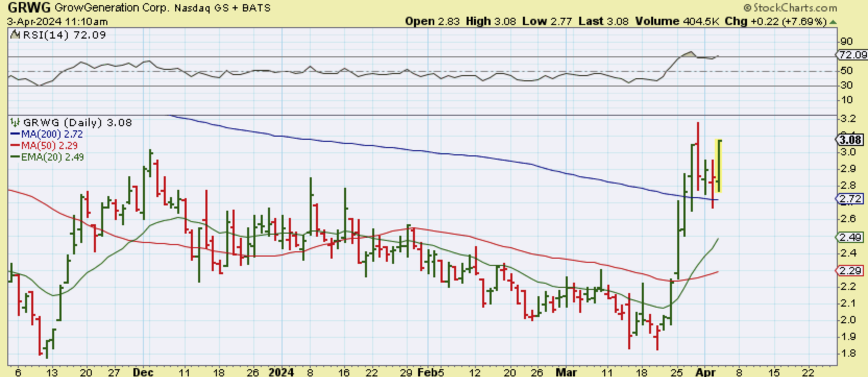Select the yellow highlighted latest price bar

[719, 166]
